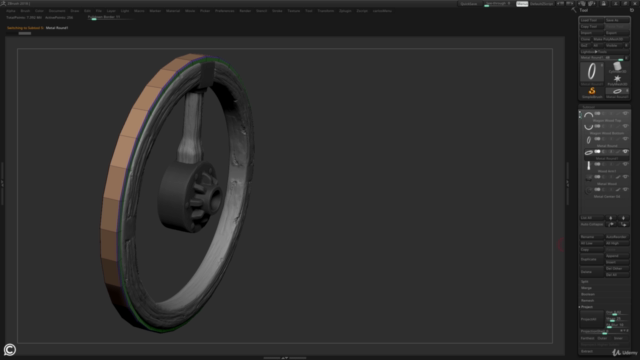Open the Color menu
The image size is (640, 360).
tap(39, 11)
